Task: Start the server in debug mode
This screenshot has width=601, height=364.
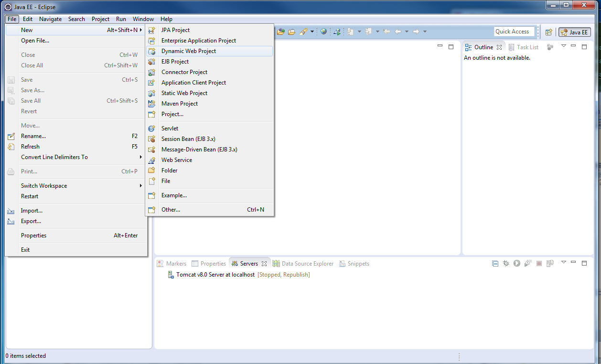Action: (506, 263)
